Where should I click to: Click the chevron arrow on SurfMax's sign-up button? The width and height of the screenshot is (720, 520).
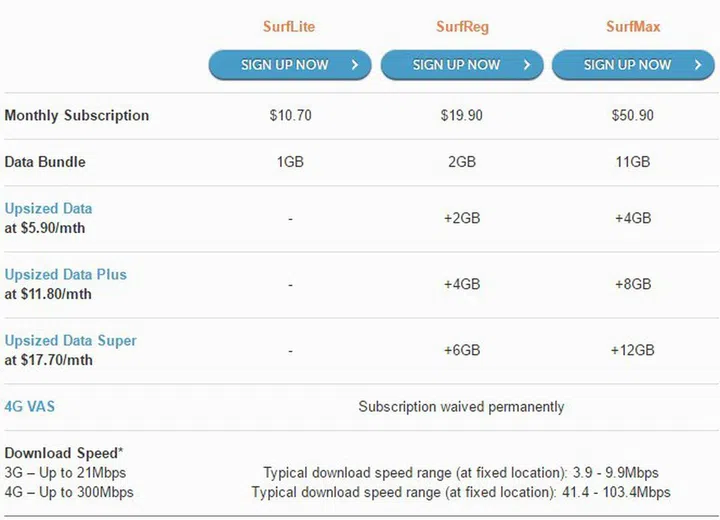coord(697,65)
